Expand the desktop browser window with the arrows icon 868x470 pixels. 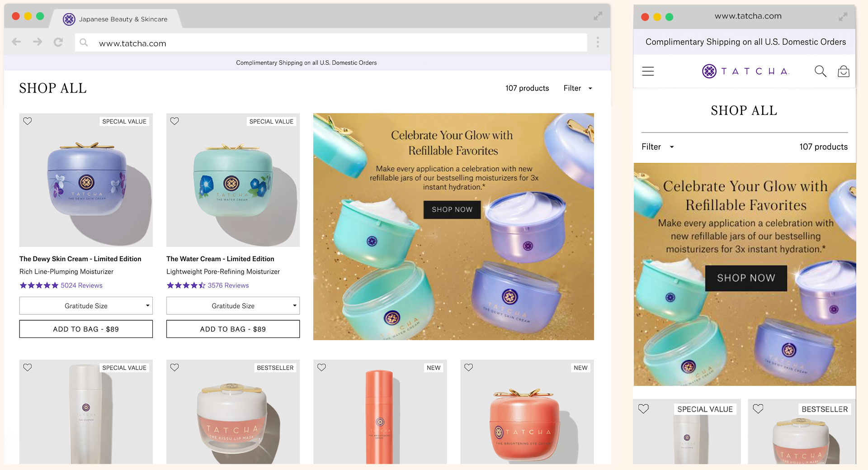(x=598, y=16)
